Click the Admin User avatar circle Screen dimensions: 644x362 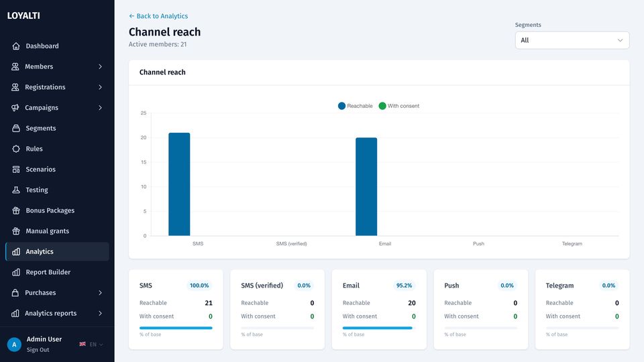point(14,345)
